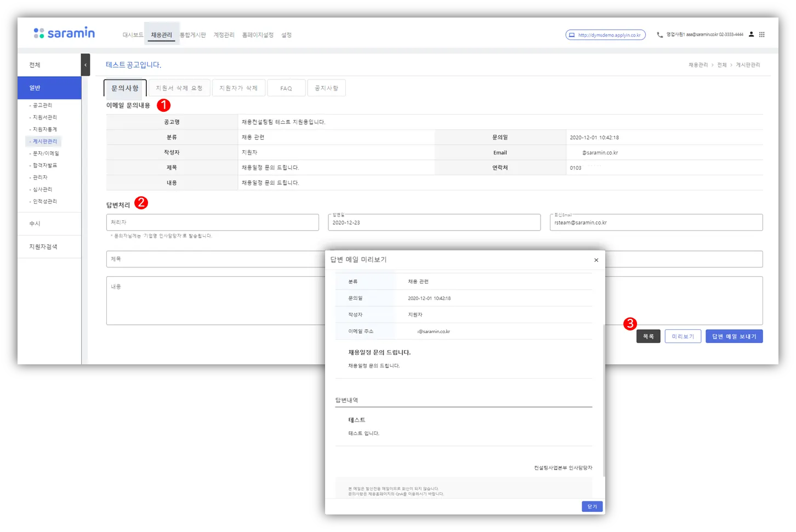Click the phone contact icon

click(x=660, y=35)
